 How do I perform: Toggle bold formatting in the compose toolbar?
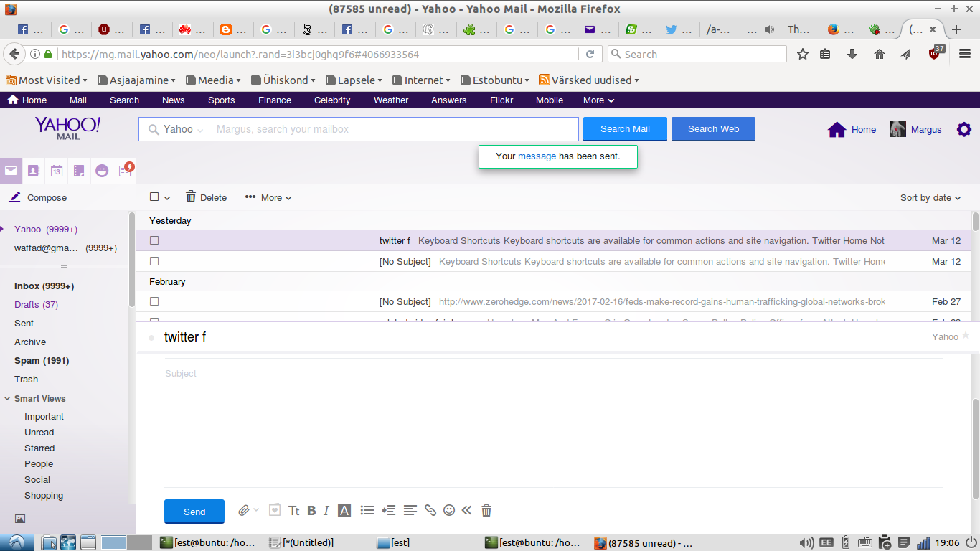point(311,511)
